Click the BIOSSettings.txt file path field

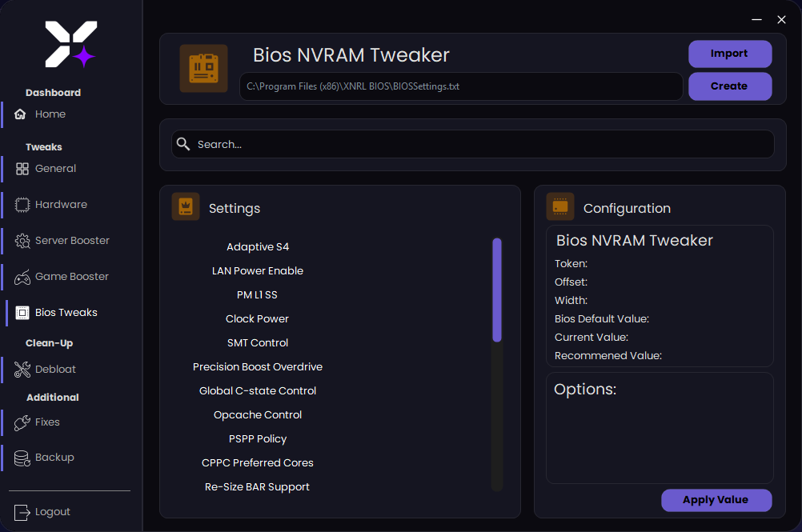point(460,86)
